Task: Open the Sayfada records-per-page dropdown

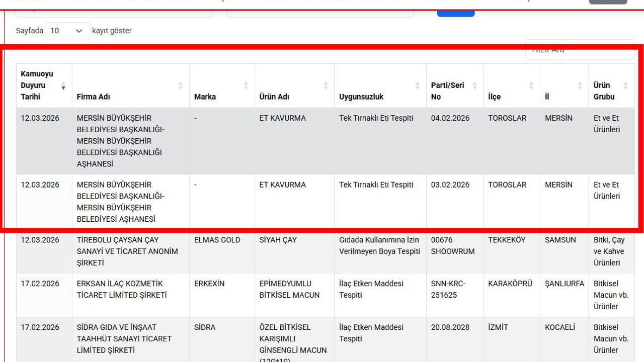Action: click(68, 31)
